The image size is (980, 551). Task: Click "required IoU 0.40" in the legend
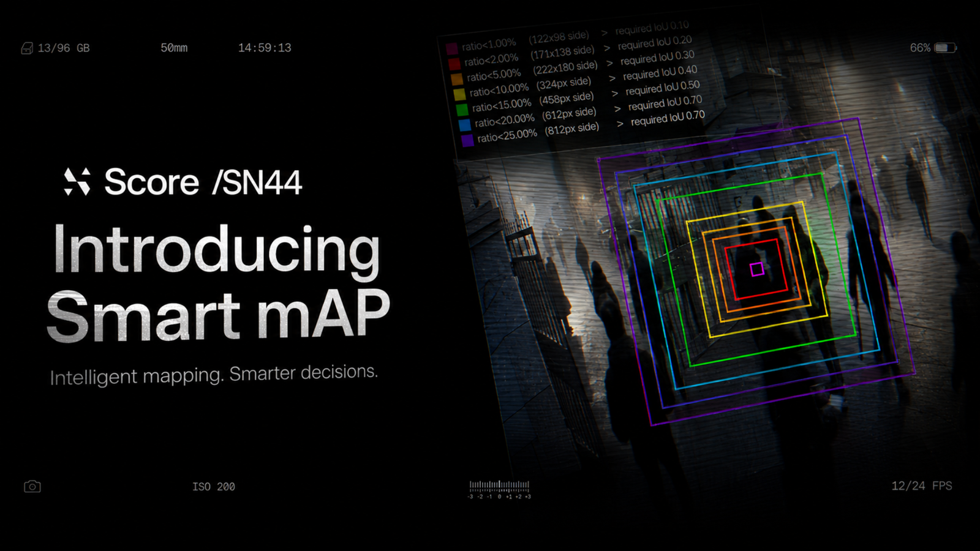tap(660, 73)
